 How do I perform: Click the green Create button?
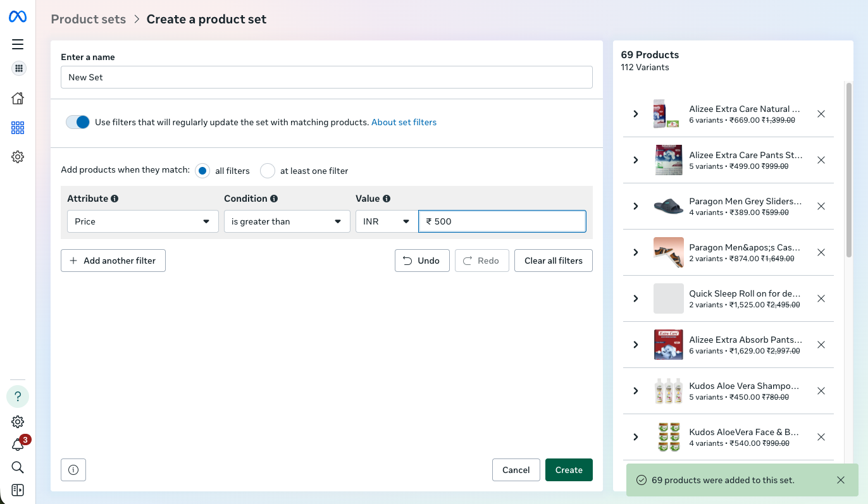coord(568,470)
